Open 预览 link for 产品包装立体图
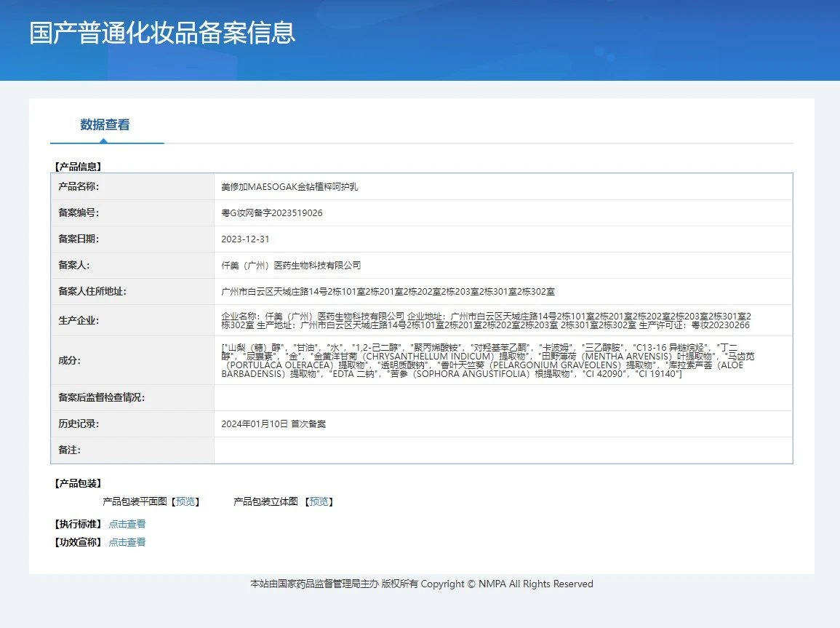 tap(319, 501)
